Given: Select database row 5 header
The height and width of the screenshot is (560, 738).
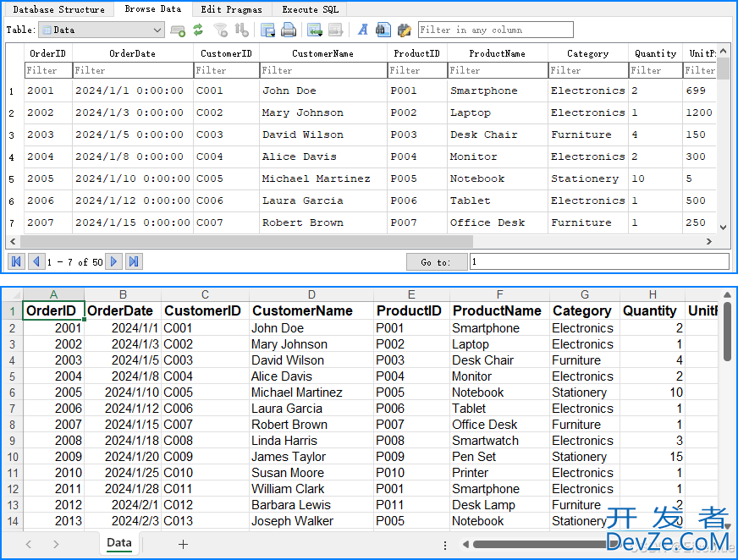Looking at the screenshot, I should pos(12,179).
